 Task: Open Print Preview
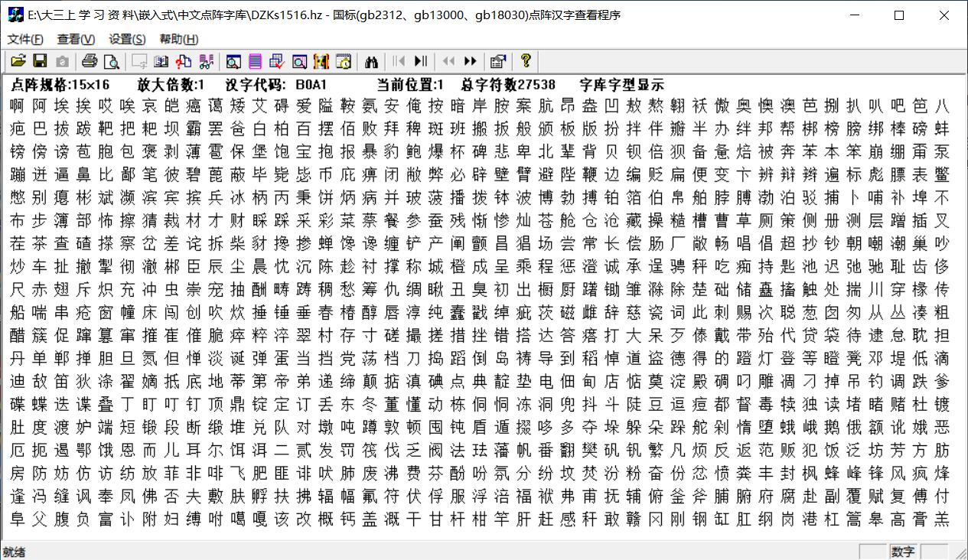112,61
